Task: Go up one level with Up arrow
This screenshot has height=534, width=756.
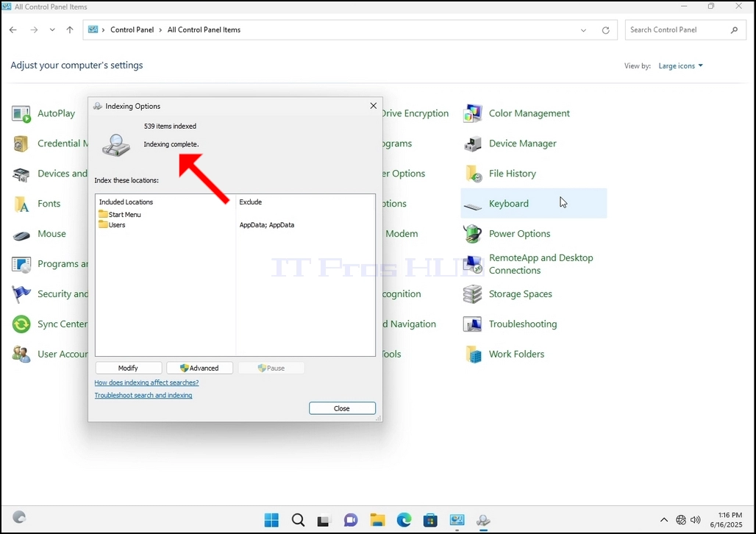Action: pyautogui.click(x=70, y=30)
